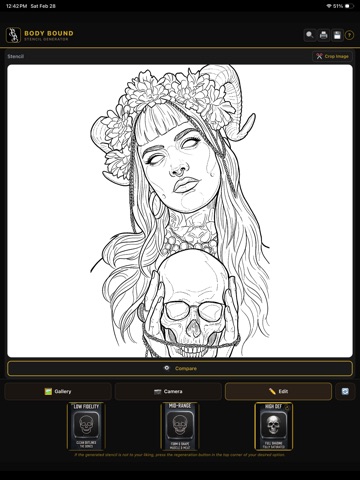The width and height of the screenshot is (360, 480).
Task: Regenerate using High Def card corner icon
Action: [x=288, y=407]
